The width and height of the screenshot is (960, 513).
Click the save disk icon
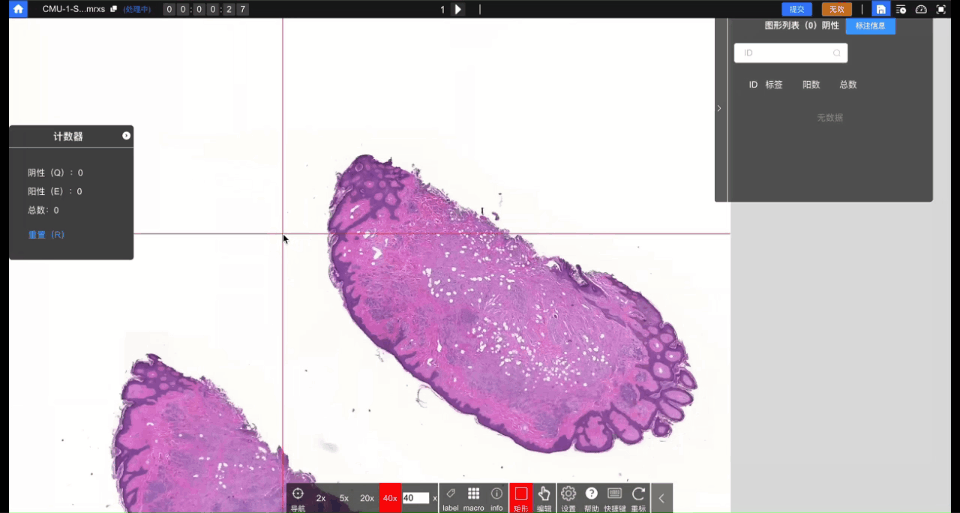[x=881, y=9]
